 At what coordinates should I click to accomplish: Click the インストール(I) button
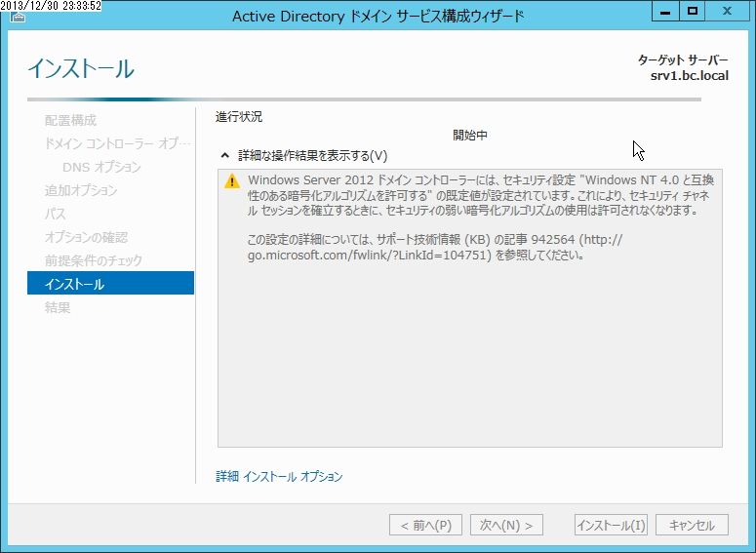point(611,525)
